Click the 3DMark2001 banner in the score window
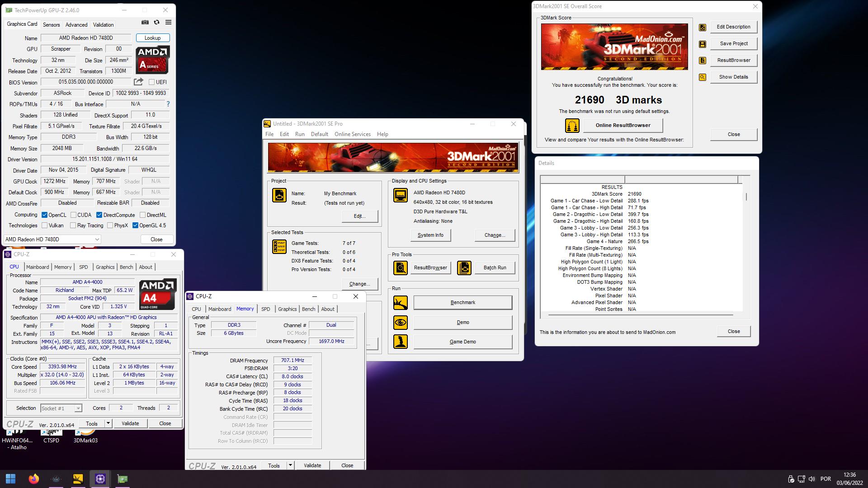868x488 pixels. 614,47
